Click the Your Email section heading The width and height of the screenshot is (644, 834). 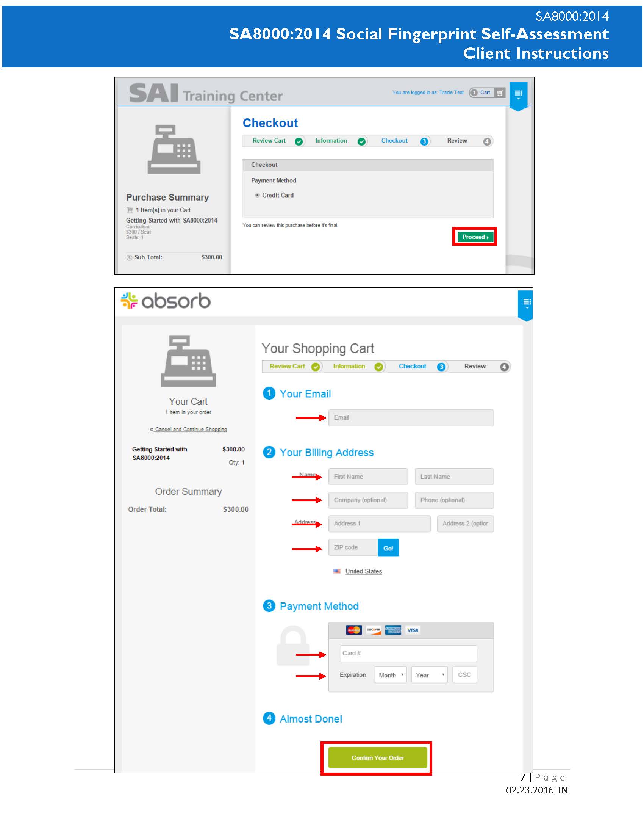pyautogui.click(x=305, y=394)
